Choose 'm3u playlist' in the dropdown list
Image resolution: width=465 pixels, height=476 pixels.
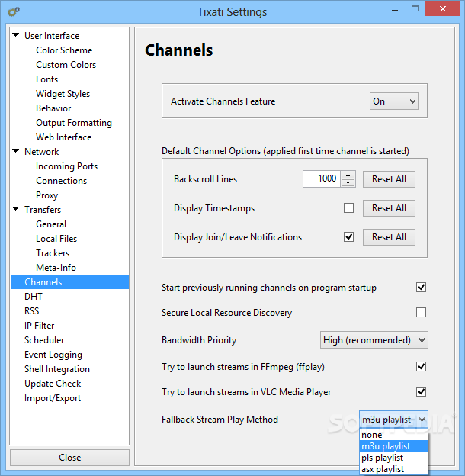[393, 446]
